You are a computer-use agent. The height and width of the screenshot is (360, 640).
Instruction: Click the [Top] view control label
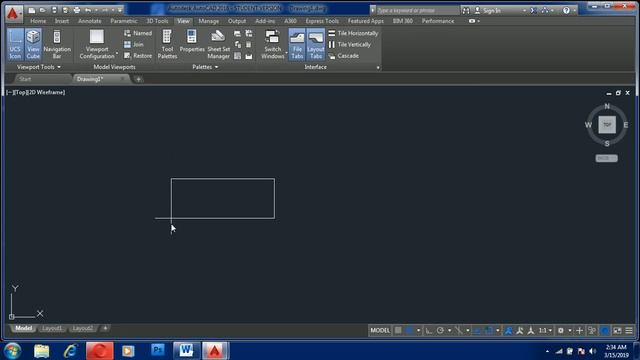(20, 92)
